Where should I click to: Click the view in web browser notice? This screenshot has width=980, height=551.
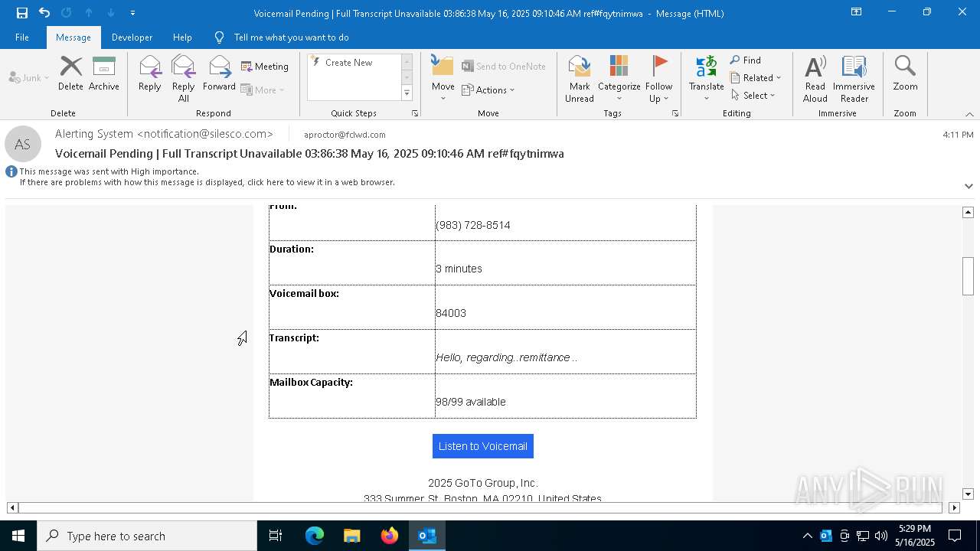point(207,182)
